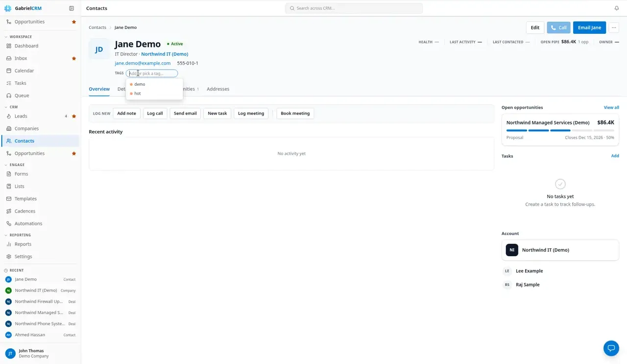
Task: Switch to the Addresses tab
Action: point(218,89)
